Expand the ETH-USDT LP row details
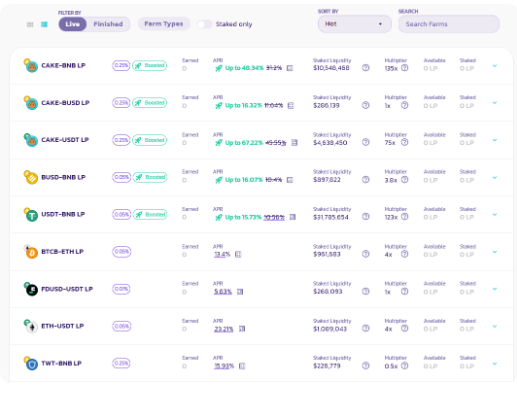The width and height of the screenshot is (517, 398). (495, 326)
